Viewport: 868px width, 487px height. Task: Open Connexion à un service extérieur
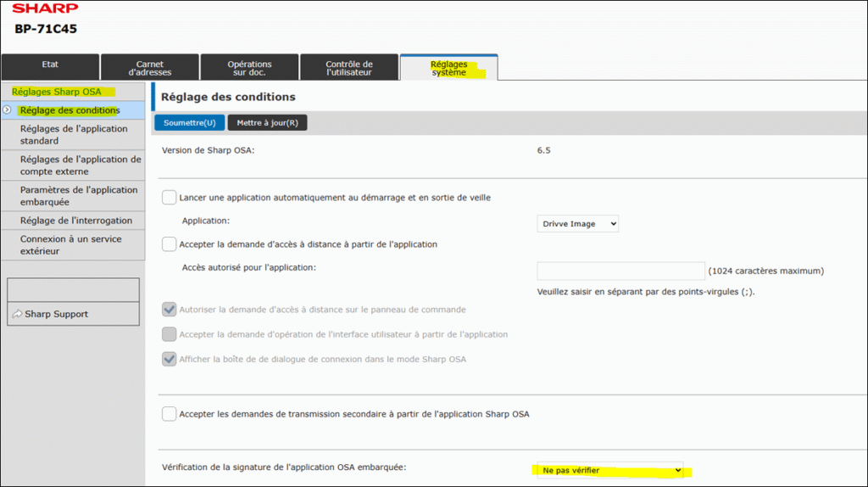[73, 245]
